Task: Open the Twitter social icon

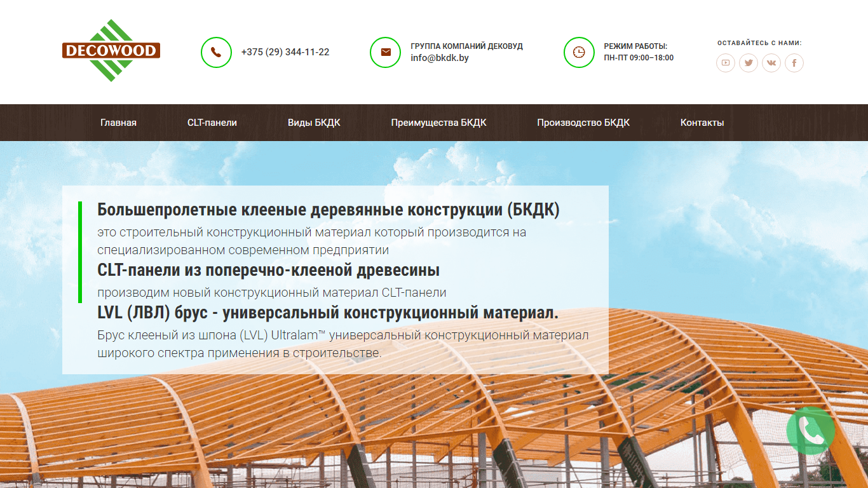Action: [x=749, y=63]
